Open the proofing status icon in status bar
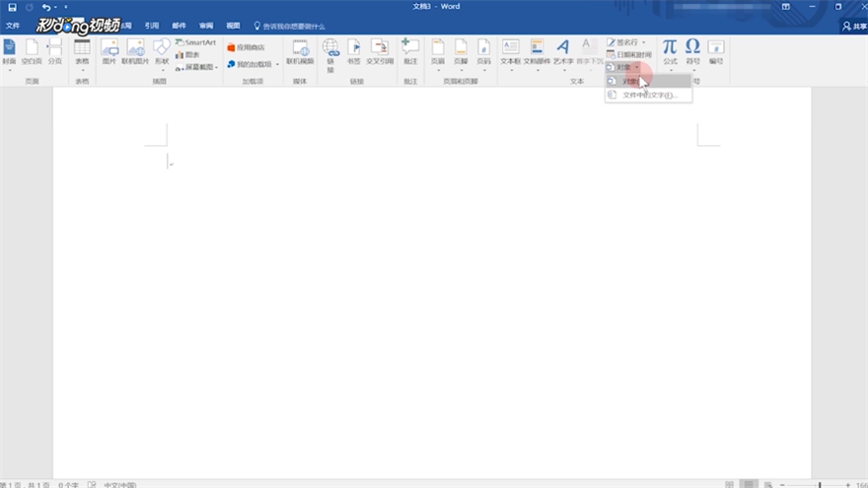The height and width of the screenshot is (488, 868). 92,485
